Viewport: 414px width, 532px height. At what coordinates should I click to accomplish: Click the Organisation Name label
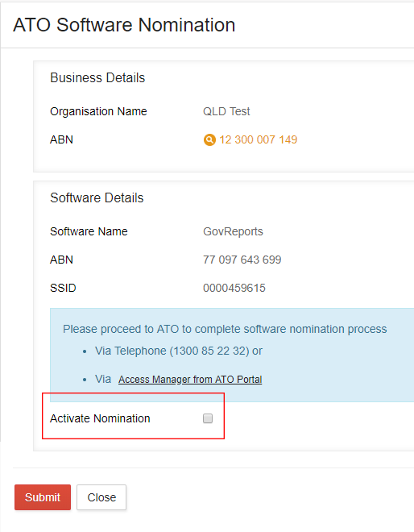tap(99, 111)
